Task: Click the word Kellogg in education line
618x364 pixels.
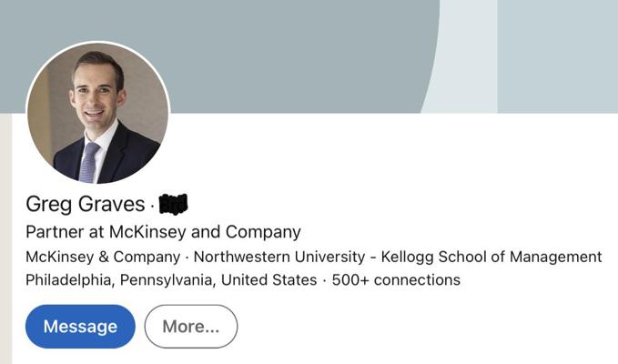Action: (x=408, y=257)
